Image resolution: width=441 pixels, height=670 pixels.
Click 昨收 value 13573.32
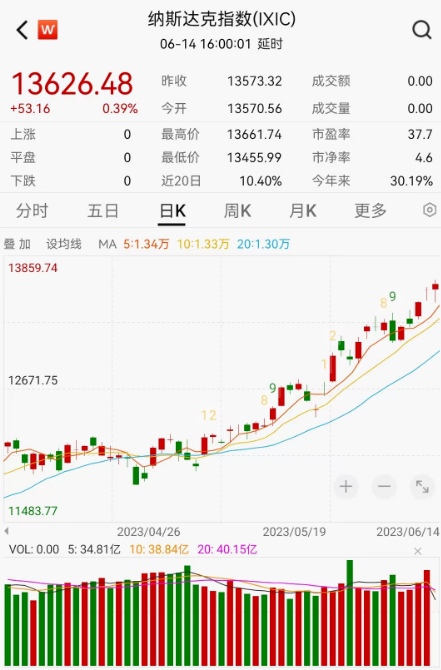click(254, 81)
